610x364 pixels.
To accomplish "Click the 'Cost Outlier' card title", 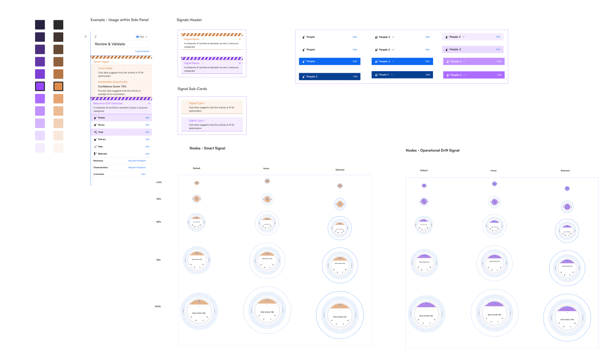I will [105, 69].
